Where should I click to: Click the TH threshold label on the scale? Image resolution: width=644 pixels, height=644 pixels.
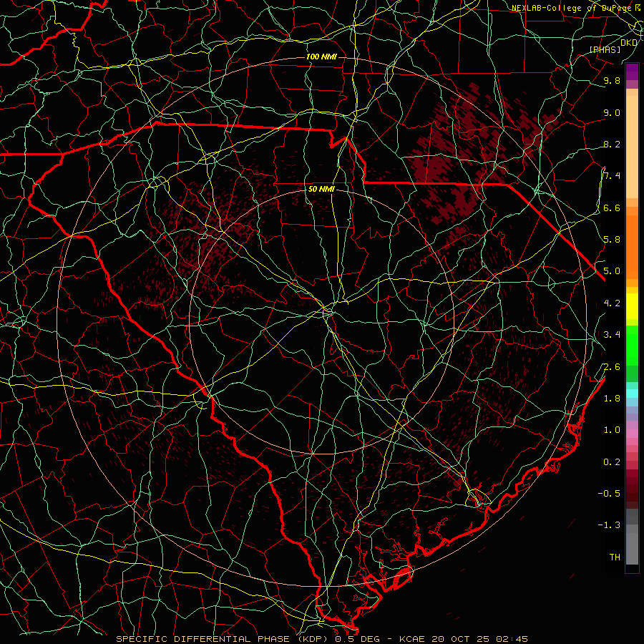615,557
